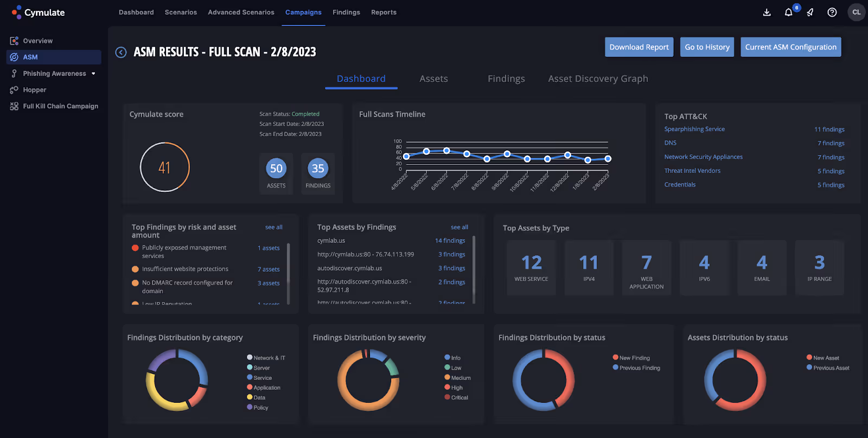Click the Top Assets by Findings scrollbar
The image size is (868, 438).
[474, 269]
